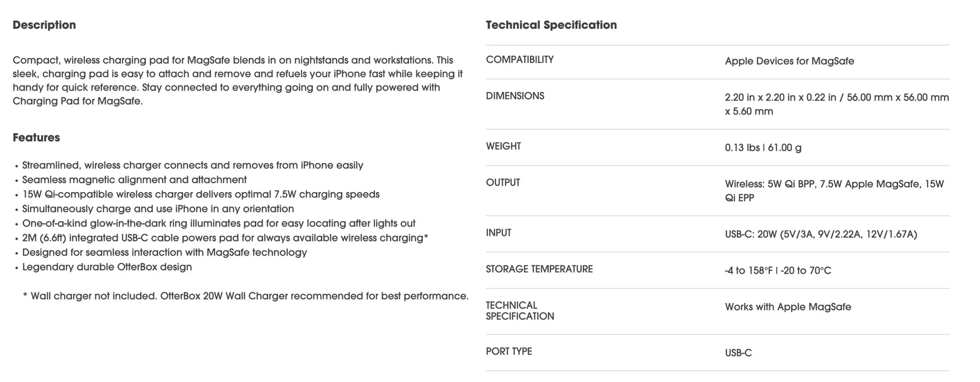
Task: Click the USB-C 20W input value
Action: (820, 234)
